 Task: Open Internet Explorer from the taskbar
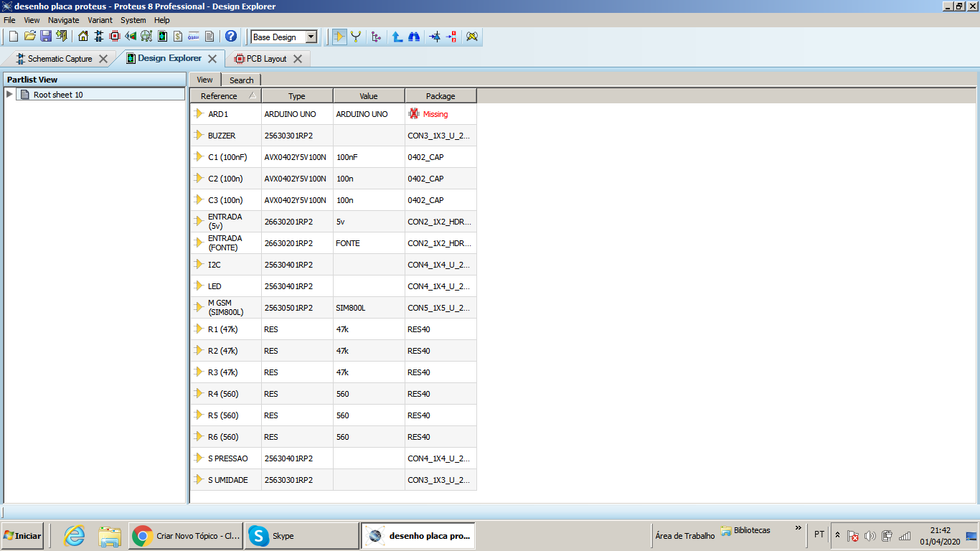(74, 536)
